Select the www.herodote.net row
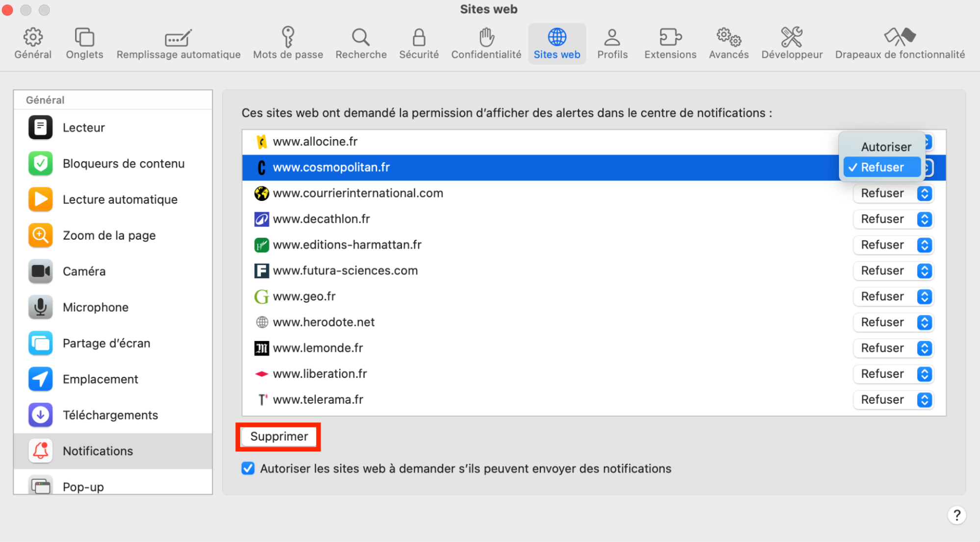This screenshot has height=542, width=980. [x=594, y=322]
